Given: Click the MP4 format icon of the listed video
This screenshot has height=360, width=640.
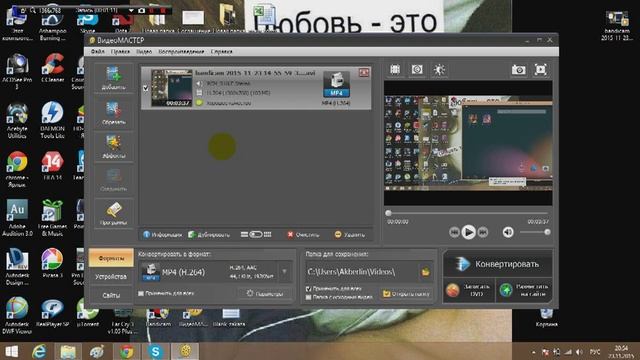Looking at the screenshot, I should click(x=336, y=84).
